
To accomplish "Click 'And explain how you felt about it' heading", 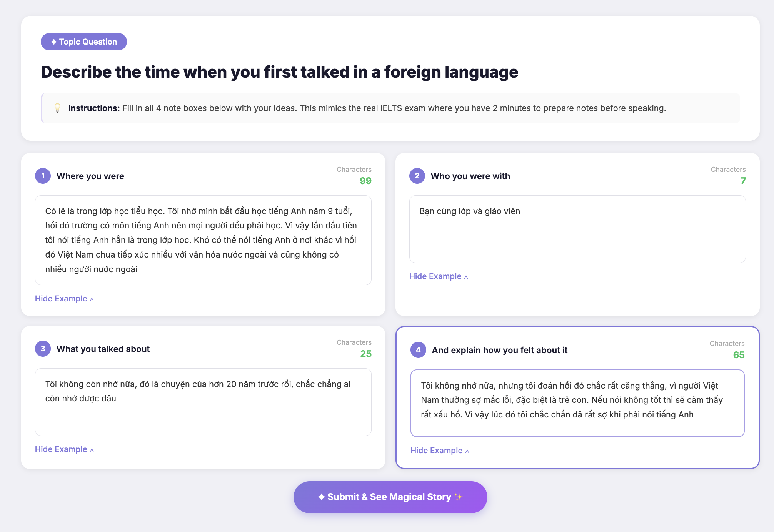I will 499,350.
